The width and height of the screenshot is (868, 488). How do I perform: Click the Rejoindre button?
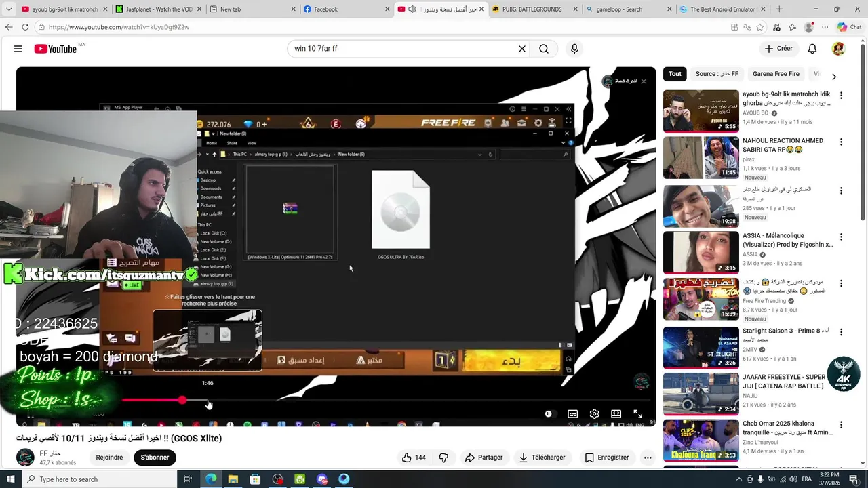click(x=109, y=457)
